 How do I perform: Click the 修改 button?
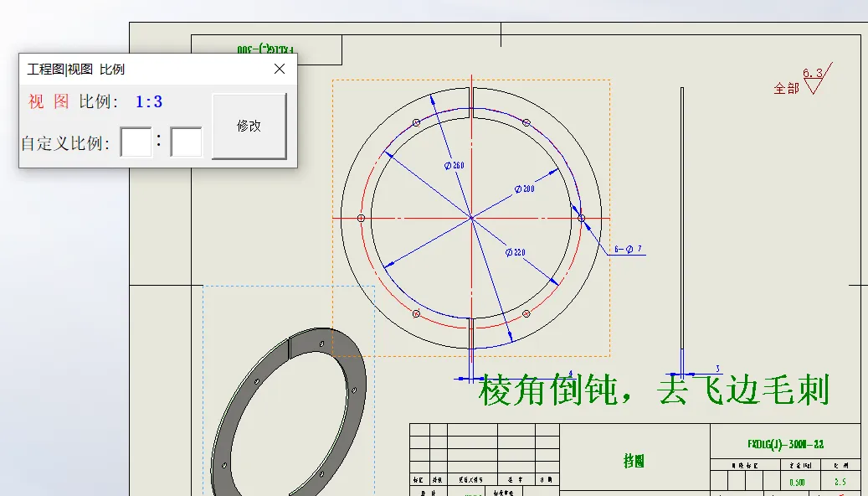point(249,126)
